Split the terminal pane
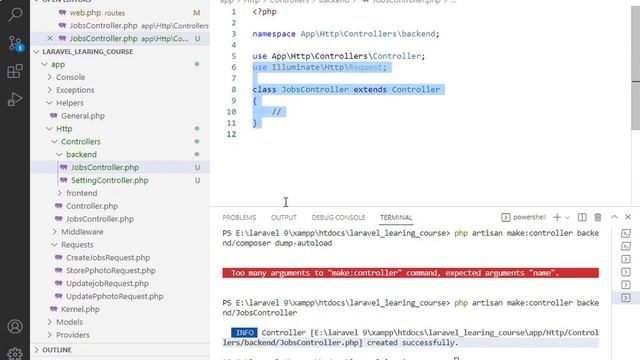The width and height of the screenshot is (640, 360). point(582,218)
